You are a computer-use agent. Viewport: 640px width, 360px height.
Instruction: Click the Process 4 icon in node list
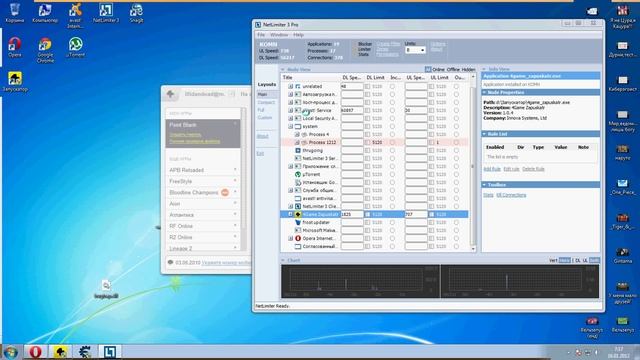(x=304, y=134)
